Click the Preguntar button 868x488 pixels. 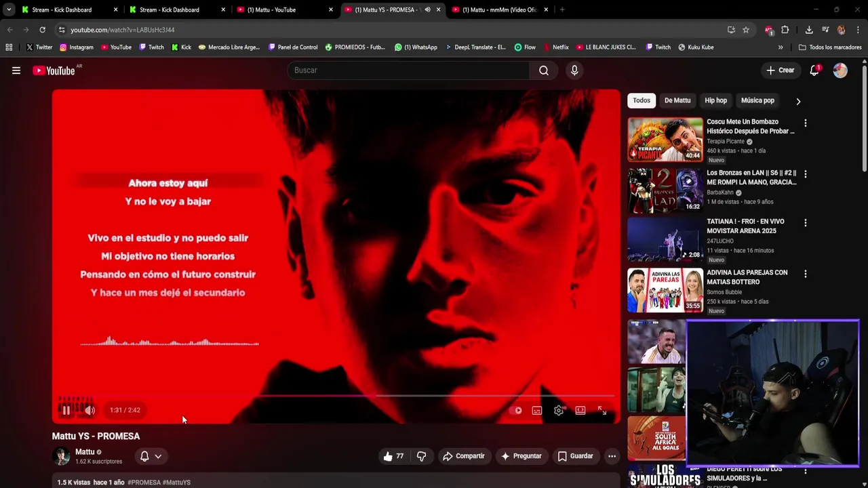coord(521,456)
